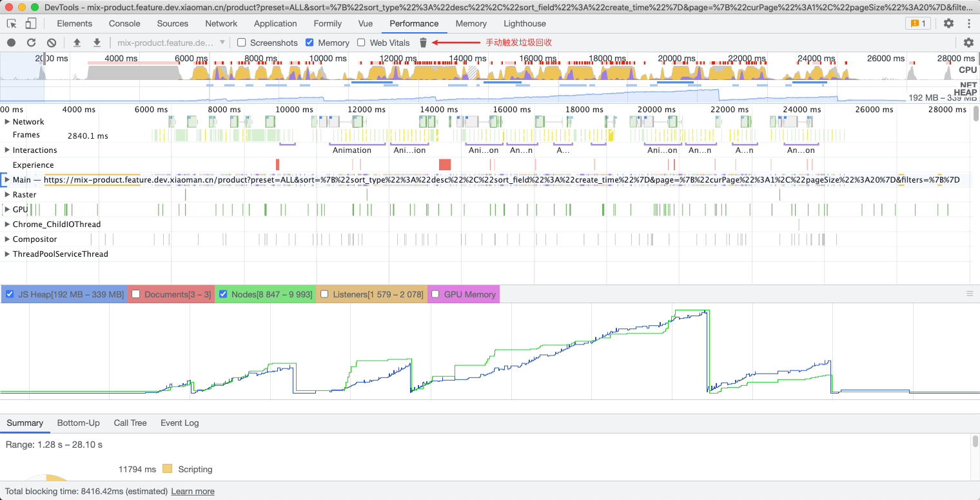
Task: Enable the GPU Memory counter
Action: (x=436, y=294)
